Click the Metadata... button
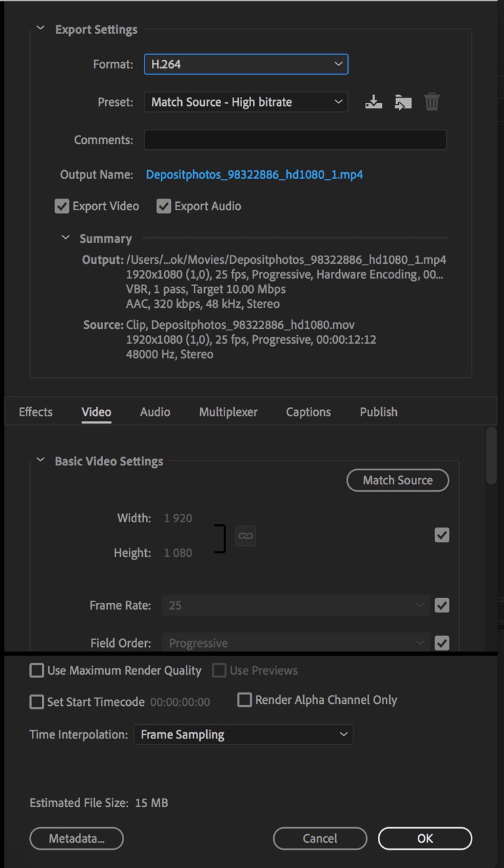This screenshot has width=504, height=868. pyautogui.click(x=77, y=838)
